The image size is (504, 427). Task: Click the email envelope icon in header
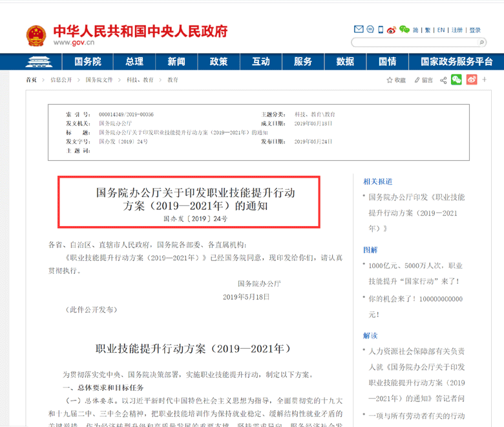click(x=359, y=30)
